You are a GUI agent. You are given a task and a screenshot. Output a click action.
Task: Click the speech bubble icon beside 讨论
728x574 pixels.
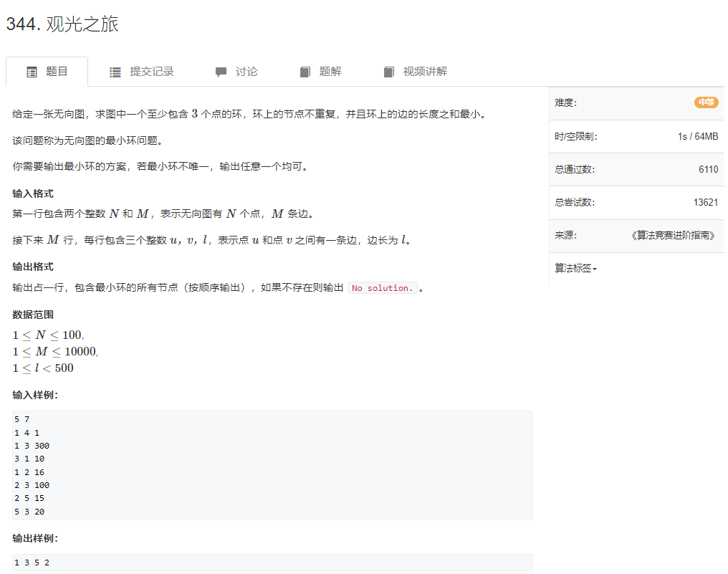[221, 72]
